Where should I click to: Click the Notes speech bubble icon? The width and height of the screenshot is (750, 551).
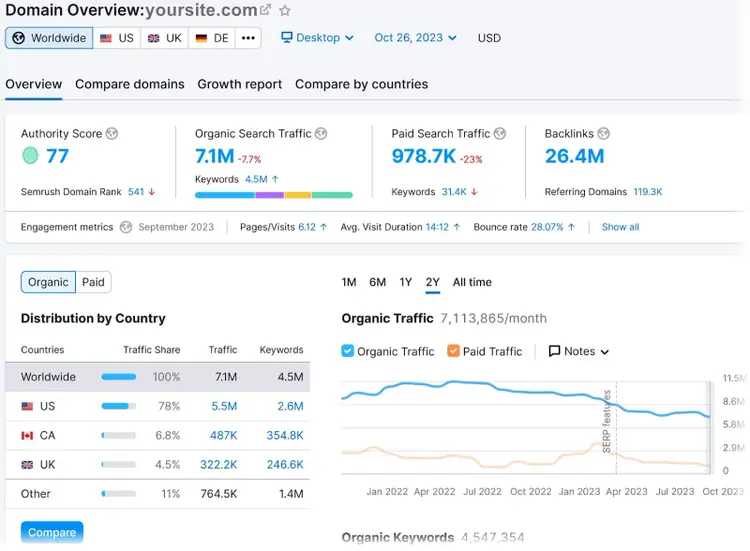coord(554,352)
